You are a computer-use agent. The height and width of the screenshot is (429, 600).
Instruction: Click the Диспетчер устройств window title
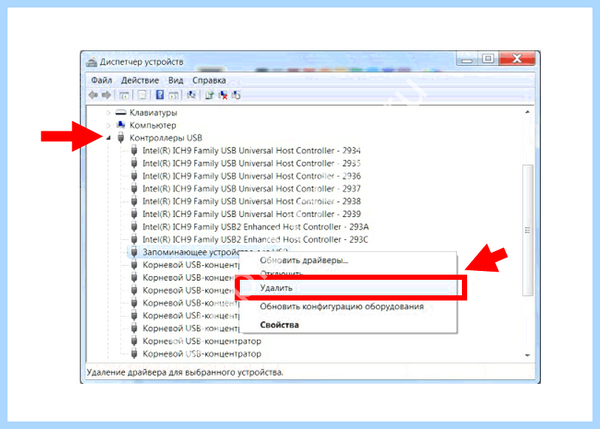coord(142,62)
